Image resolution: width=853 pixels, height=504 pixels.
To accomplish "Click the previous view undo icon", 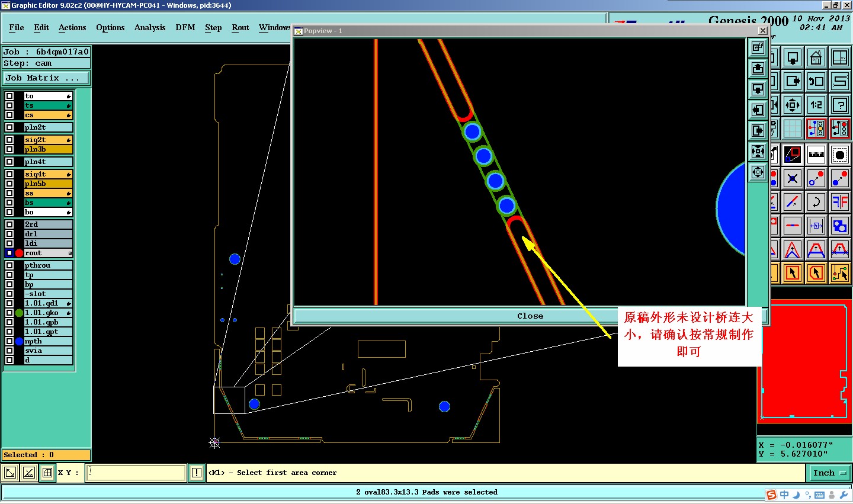I will (x=816, y=81).
